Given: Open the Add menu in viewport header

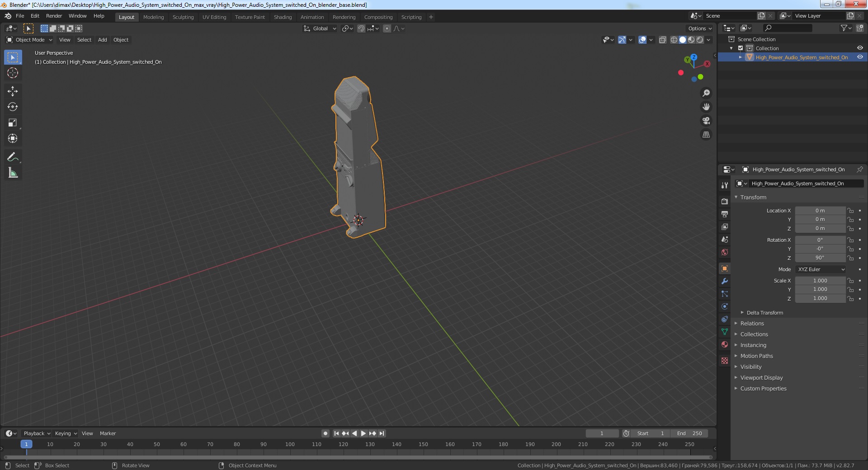Looking at the screenshot, I should click(103, 40).
